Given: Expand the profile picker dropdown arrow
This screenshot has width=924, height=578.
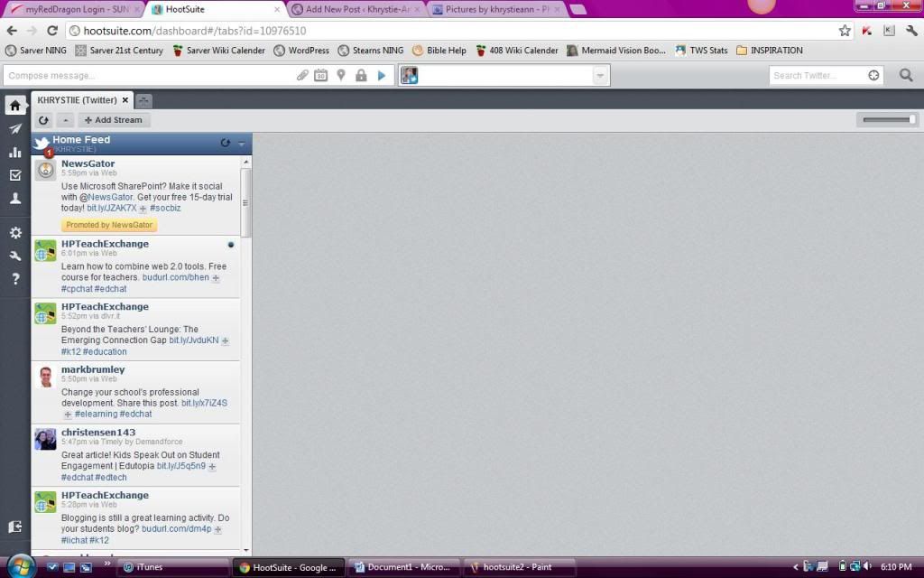Looking at the screenshot, I should click(x=600, y=76).
